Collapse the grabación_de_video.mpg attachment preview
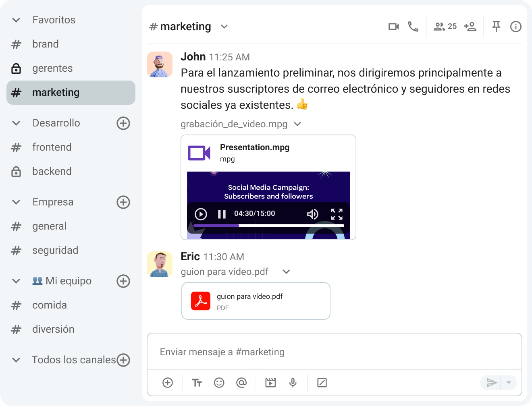The height and width of the screenshot is (406, 532). pos(297,124)
